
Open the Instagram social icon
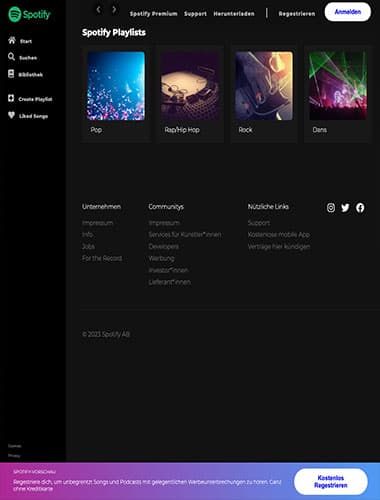pos(331,208)
